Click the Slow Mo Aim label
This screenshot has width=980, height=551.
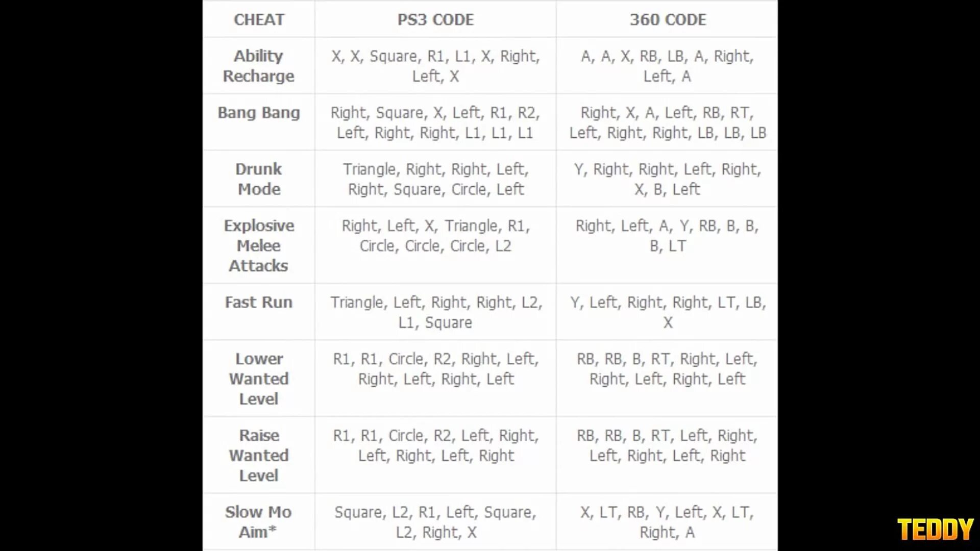point(258,521)
